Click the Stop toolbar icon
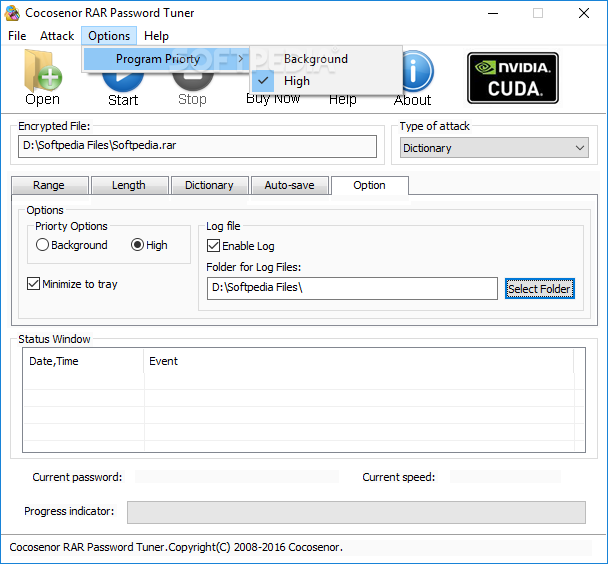This screenshot has width=608, height=564. pyautogui.click(x=192, y=83)
